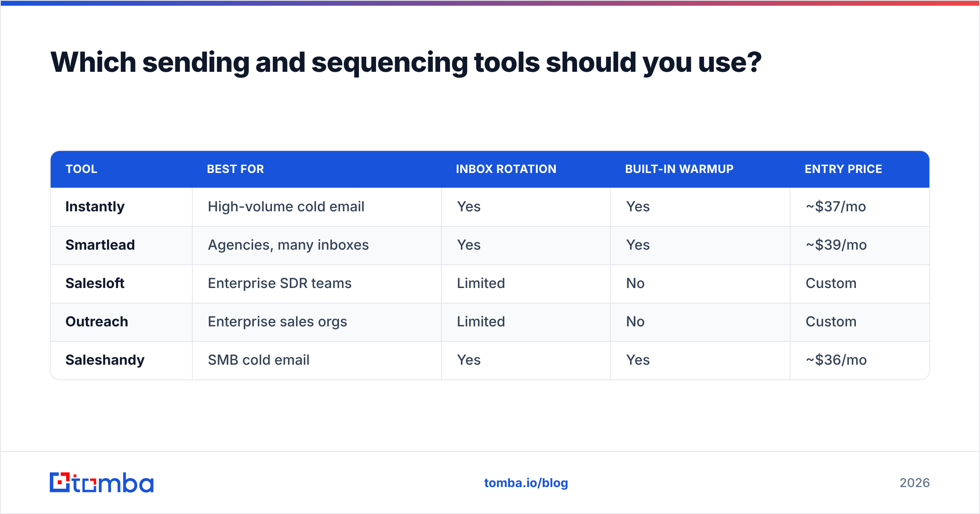Click the ~$39/mo price for Smartlead
This screenshot has height=514, width=980.
click(x=836, y=245)
